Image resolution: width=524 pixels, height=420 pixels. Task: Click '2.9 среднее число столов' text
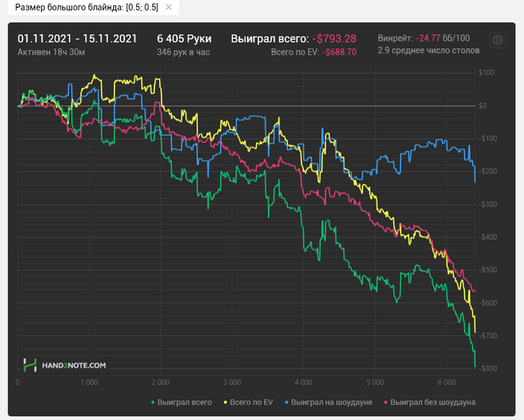point(429,50)
